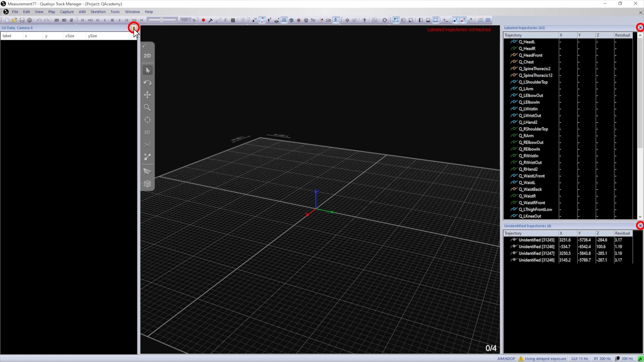Click the Reprocess refresh arrow icon
The height and width of the screenshot is (362, 644).
385,20
